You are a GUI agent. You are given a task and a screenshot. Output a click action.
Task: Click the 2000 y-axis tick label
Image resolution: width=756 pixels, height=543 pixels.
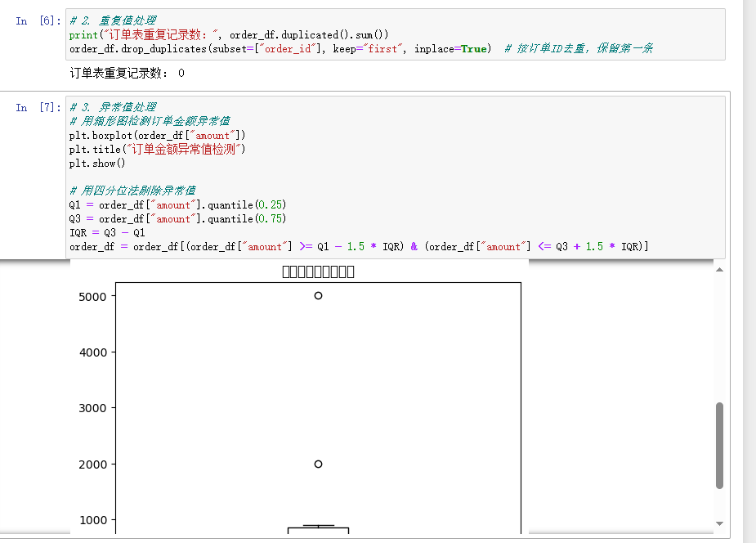92,464
